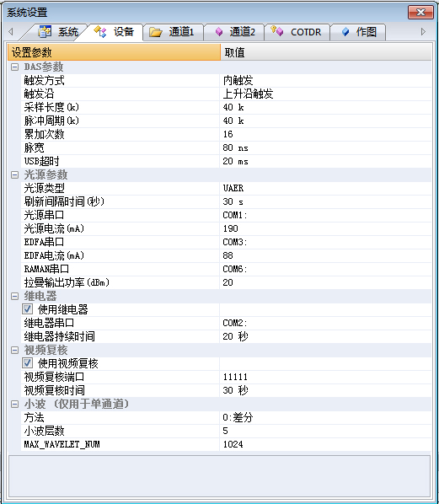Click the 作图 blue diamond icon
The width and height of the screenshot is (439, 504).
345,32
